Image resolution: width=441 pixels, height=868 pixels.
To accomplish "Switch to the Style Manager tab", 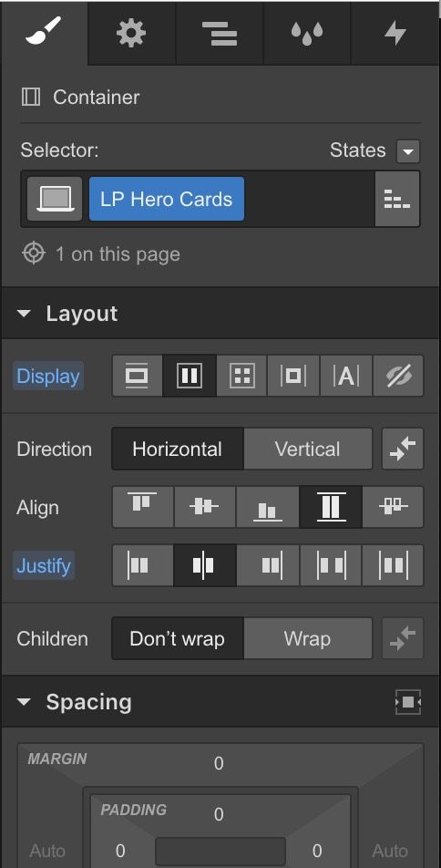I will point(307,33).
